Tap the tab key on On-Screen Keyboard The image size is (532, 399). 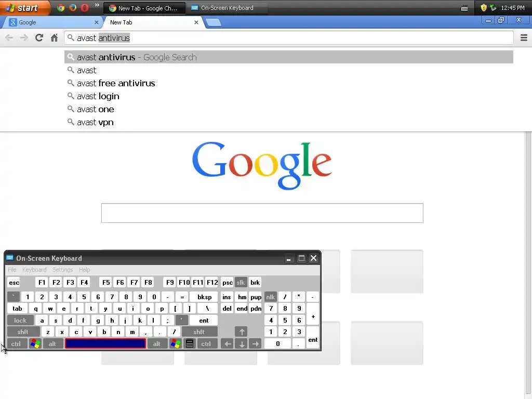click(x=17, y=309)
